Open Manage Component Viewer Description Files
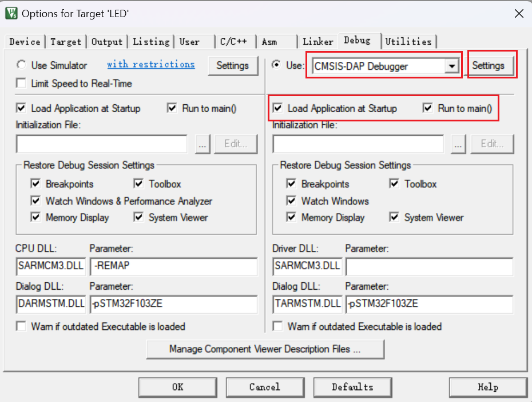 tap(265, 349)
